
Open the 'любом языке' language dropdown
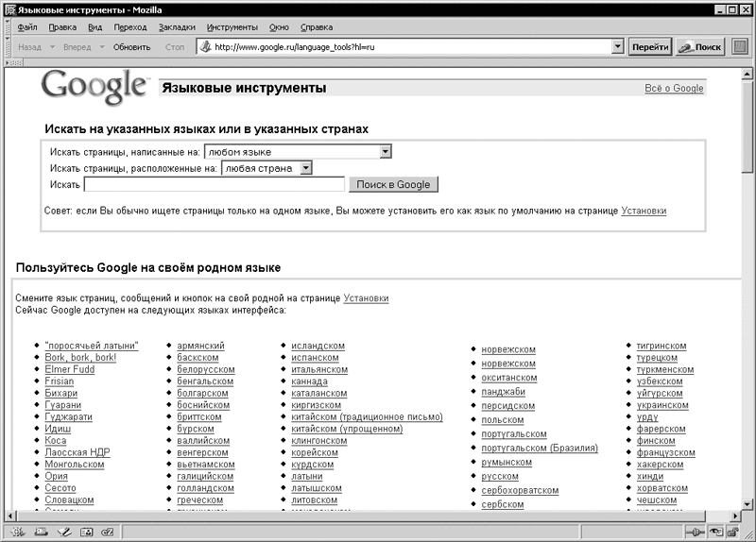click(385, 152)
